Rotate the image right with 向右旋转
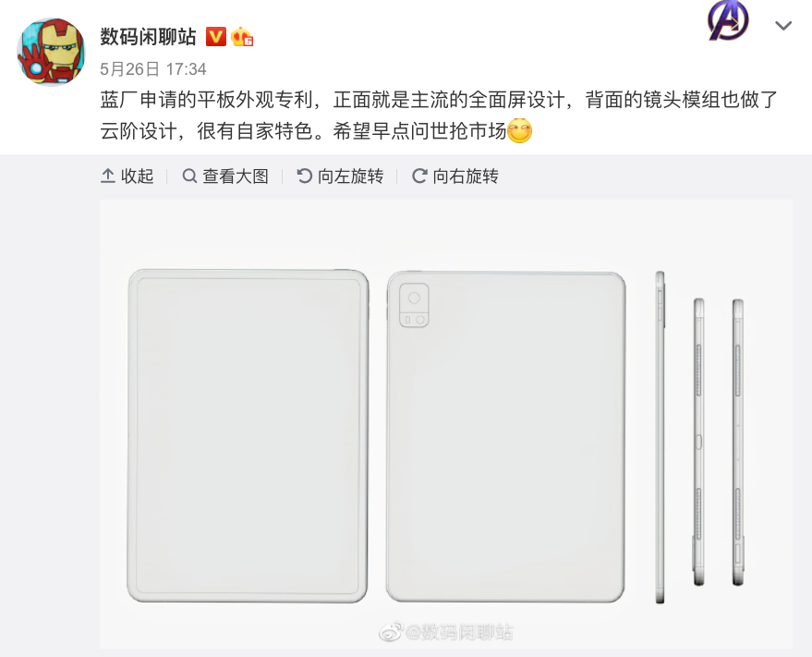812x657 pixels. pyautogui.click(x=455, y=176)
